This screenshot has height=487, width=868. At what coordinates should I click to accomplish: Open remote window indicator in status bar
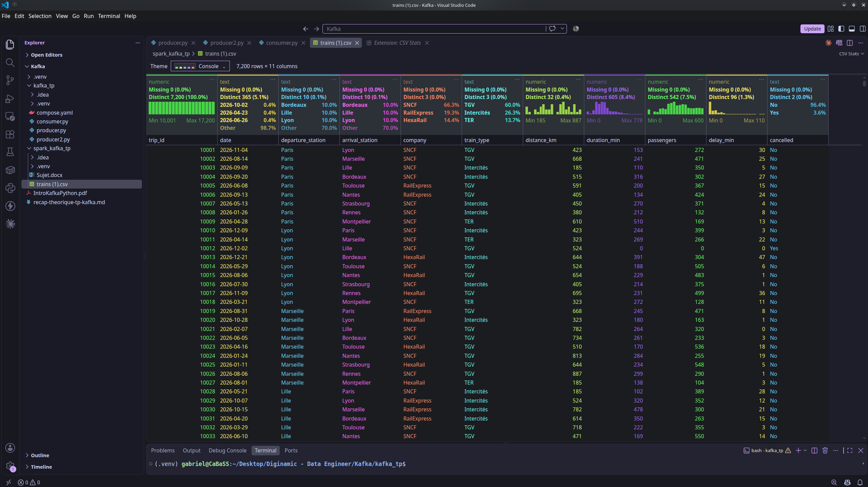point(8,482)
